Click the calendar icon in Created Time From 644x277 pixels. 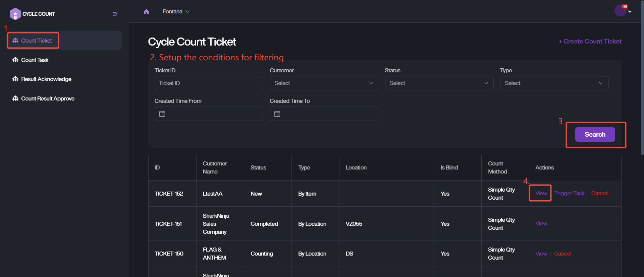[162, 114]
